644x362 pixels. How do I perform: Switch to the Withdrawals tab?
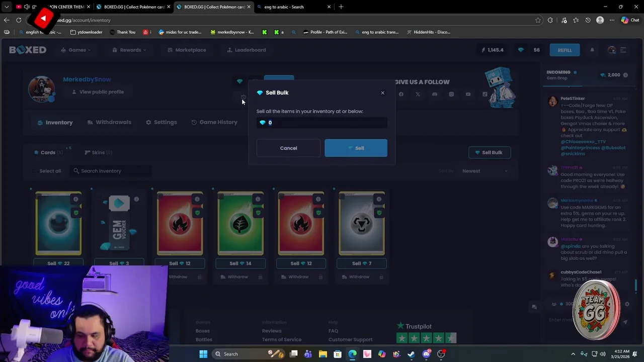109,122
